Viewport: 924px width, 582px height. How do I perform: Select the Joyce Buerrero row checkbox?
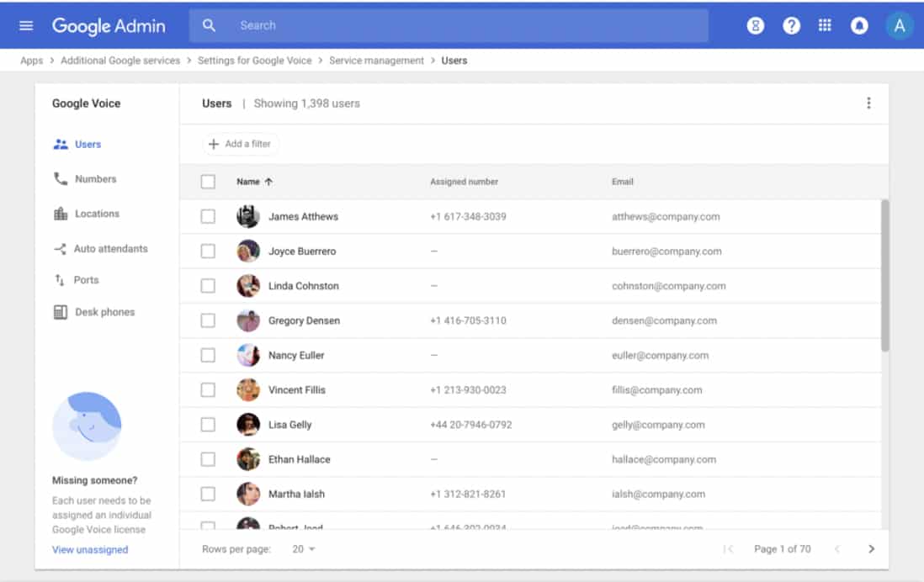coord(208,251)
